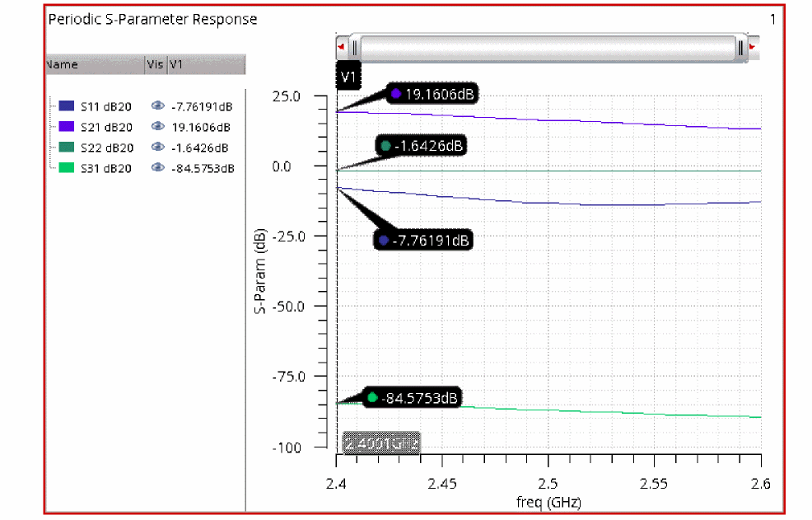Click the -1.6426dB marker bubble on graph

[422, 146]
